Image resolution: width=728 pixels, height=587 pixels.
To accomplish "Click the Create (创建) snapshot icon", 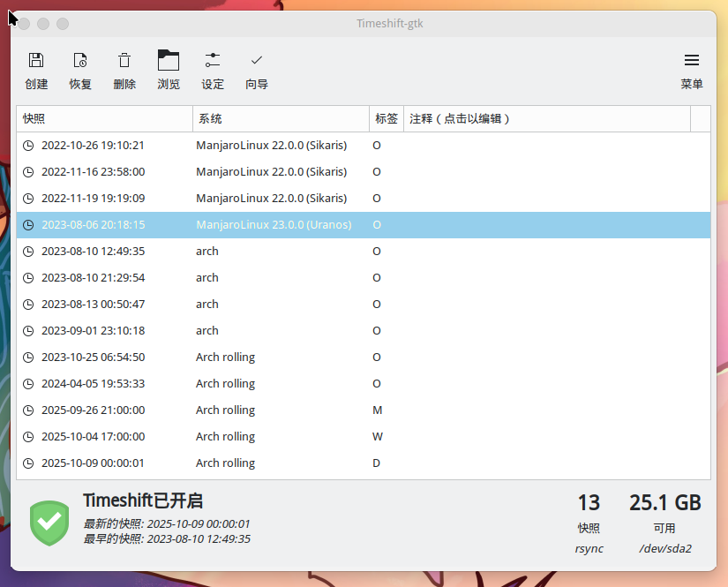I will [x=36, y=61].
